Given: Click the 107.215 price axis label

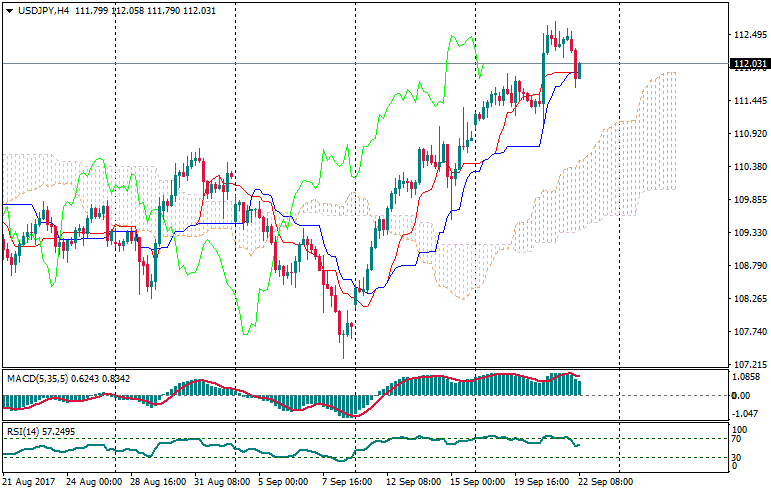Looking at the screenshot, I should [x=748, y=365].
